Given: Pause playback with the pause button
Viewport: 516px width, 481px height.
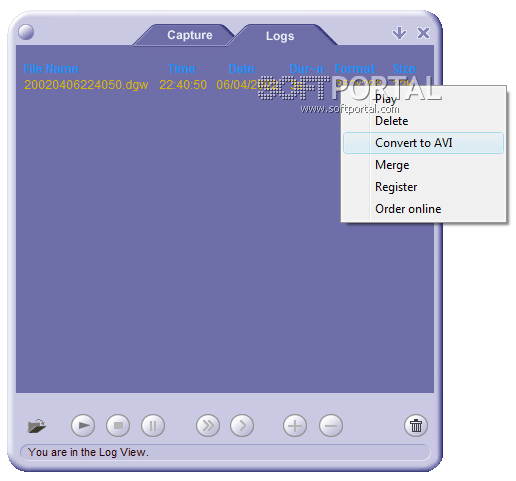Looking at the screenshot, I should 153,425.
